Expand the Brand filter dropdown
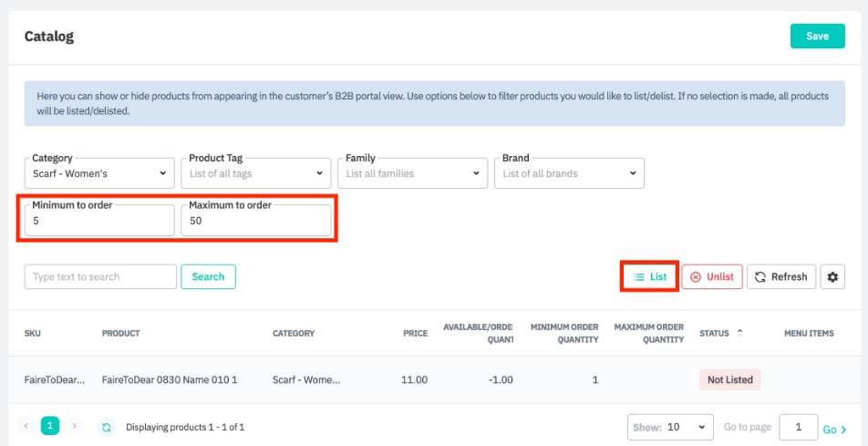 569,172
